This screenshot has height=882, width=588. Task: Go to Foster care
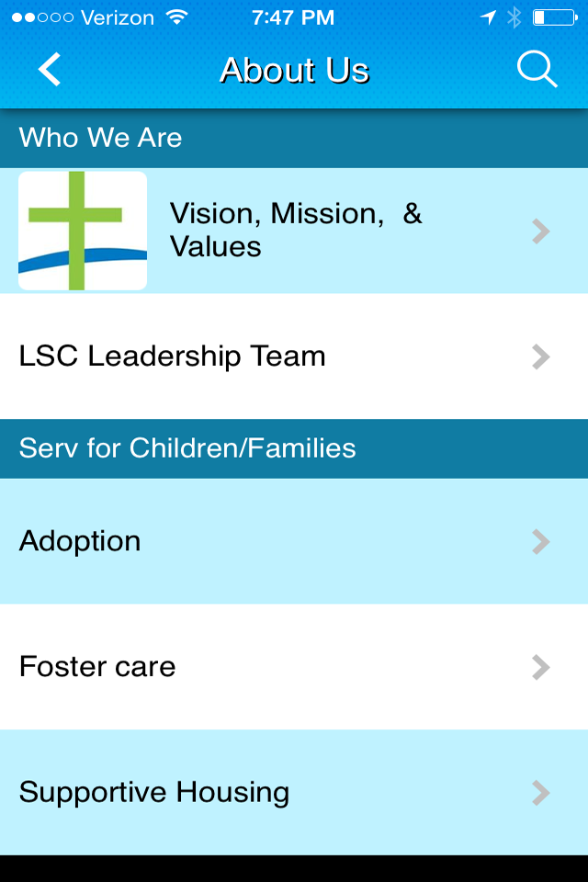point(97,666)
